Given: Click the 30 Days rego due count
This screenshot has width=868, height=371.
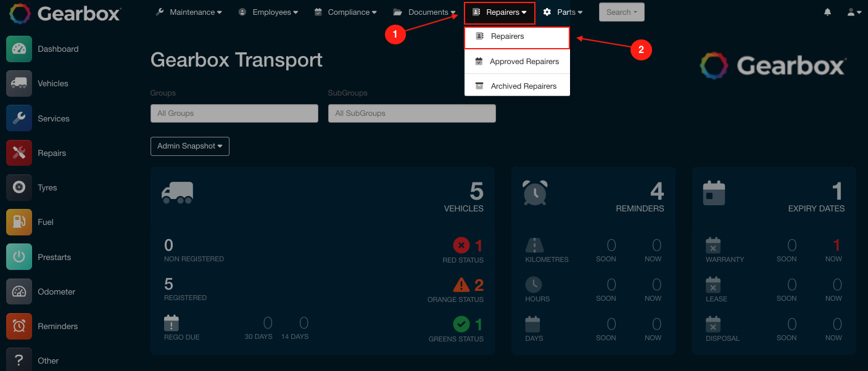Looking at the screenshot, I should (268, 323).
